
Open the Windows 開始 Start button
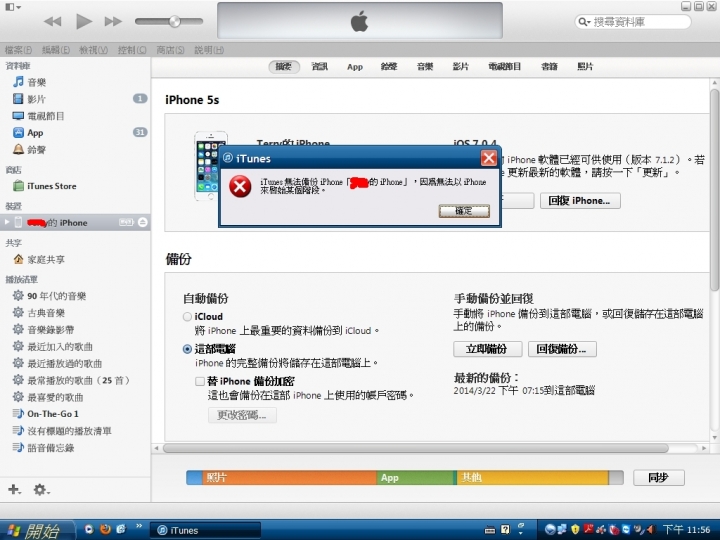click(37, 530)
